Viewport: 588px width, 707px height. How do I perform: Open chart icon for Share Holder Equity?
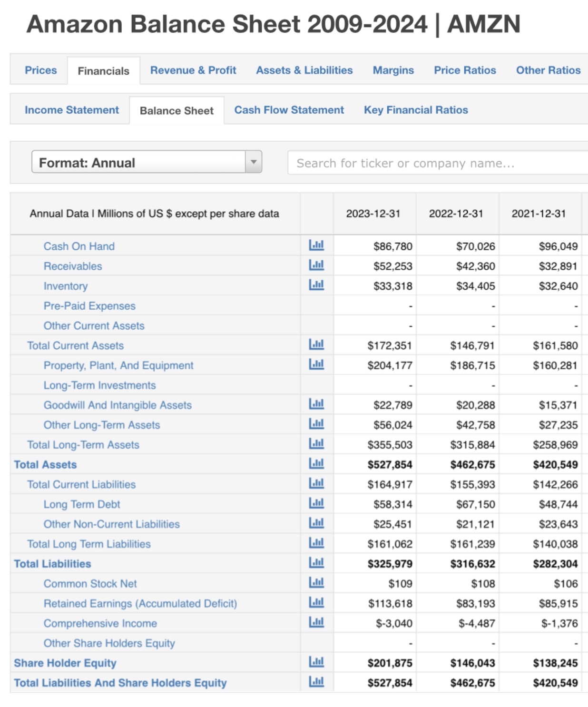point(316,662)
